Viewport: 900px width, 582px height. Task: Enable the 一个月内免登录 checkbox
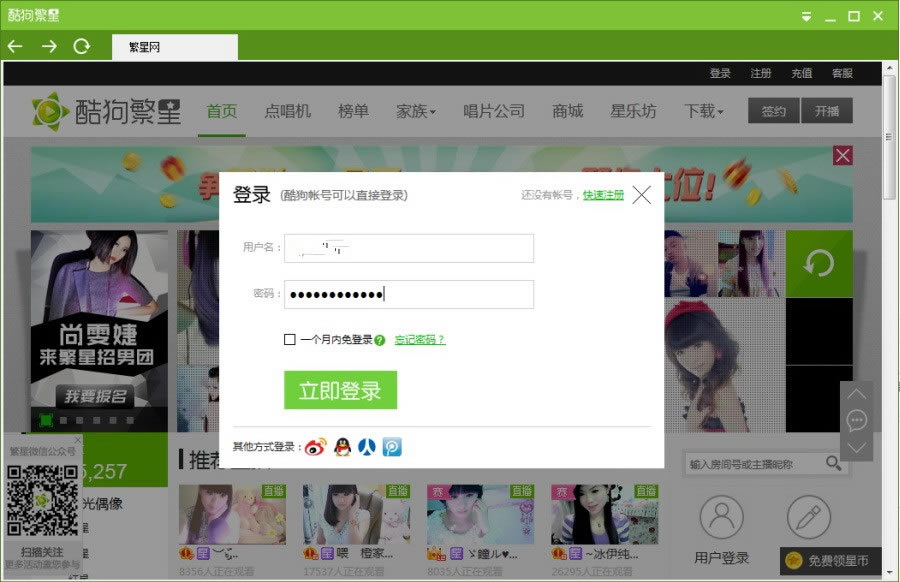pos(290,340)
